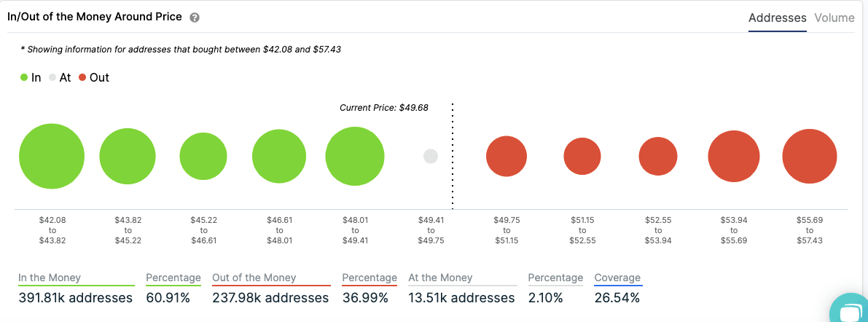Toggle the green In legend item

click(x=31, y=77)
